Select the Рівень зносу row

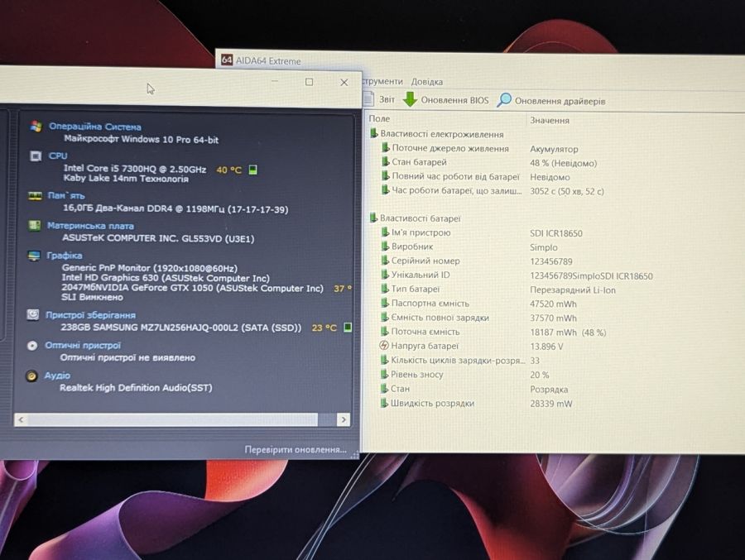coord(464,375)
